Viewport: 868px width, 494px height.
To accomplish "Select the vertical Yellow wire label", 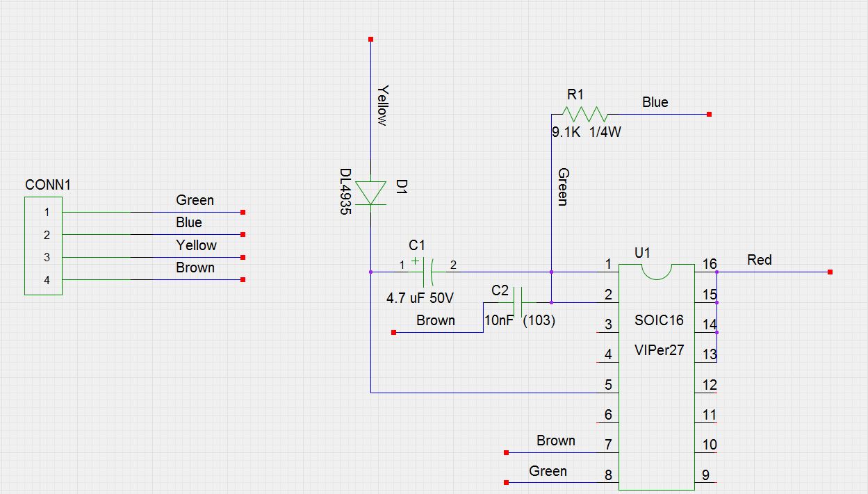I will [x=381, y=105].
